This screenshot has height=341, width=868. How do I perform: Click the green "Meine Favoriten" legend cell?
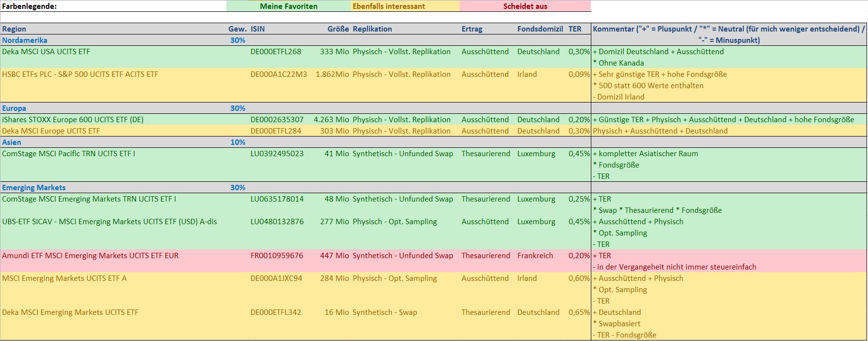coord(289,6)
